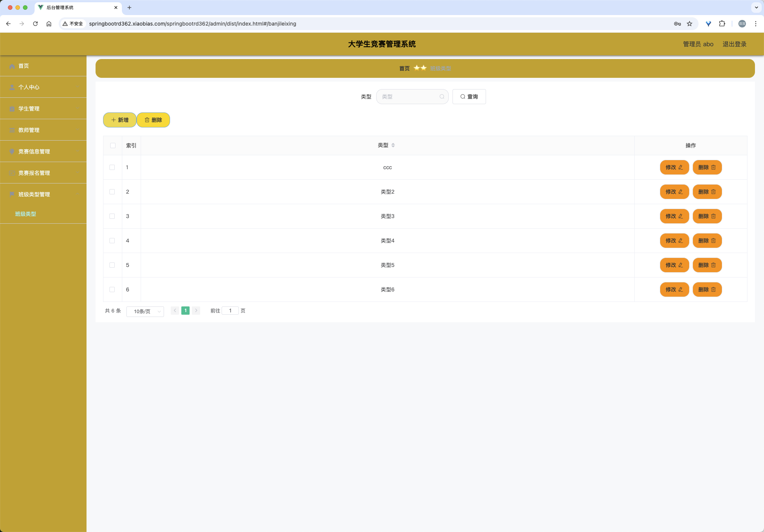
Task: Click the icon next to 学生管理
Action: (12, 109)
